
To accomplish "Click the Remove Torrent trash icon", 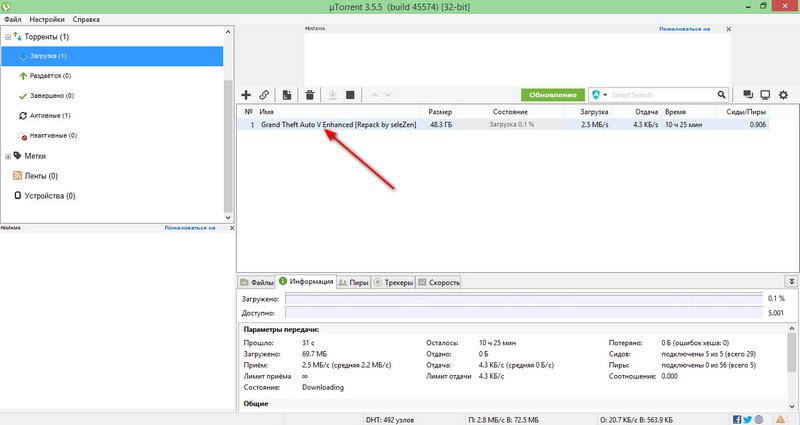I will (x=310, y=94).
